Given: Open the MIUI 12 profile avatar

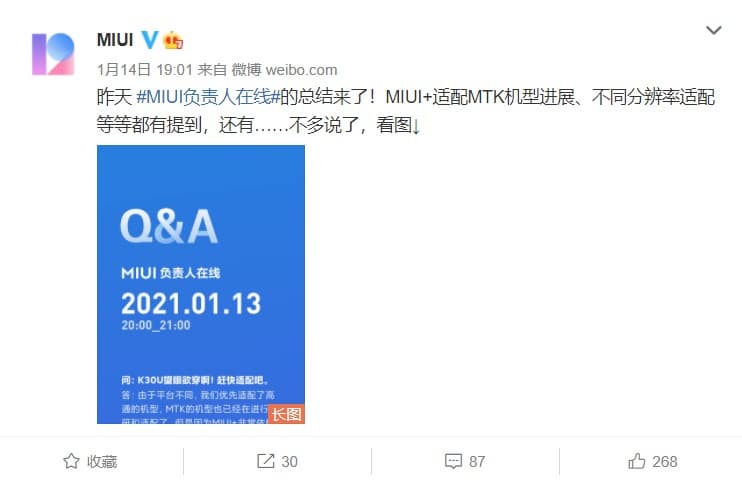Looking at the screenshot, I should tap(53, 54).
